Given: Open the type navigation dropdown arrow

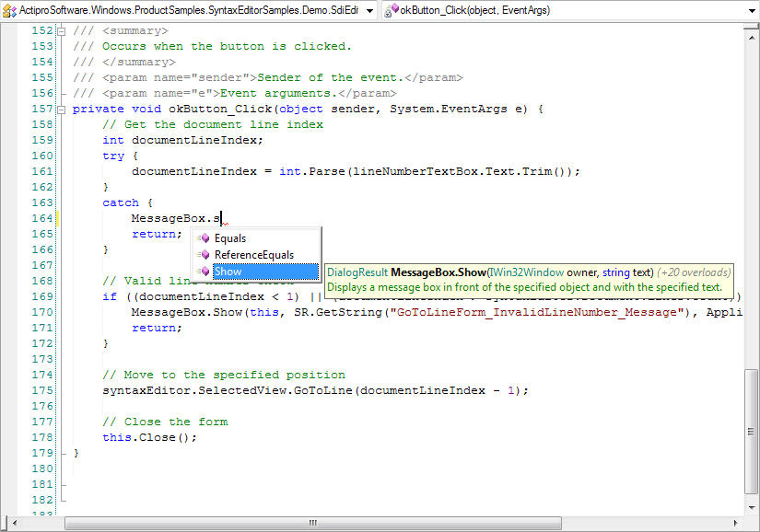Looking at the screenshot, I should point(369,10).
